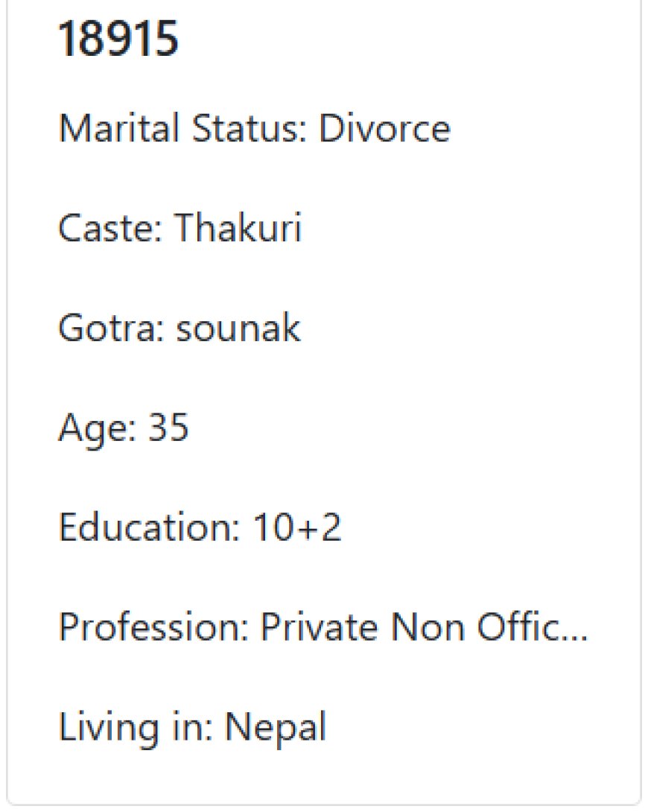Viewport: 648px width, 812px height.
Task: Click the Profession label
Action: click(x=153, y=627)
